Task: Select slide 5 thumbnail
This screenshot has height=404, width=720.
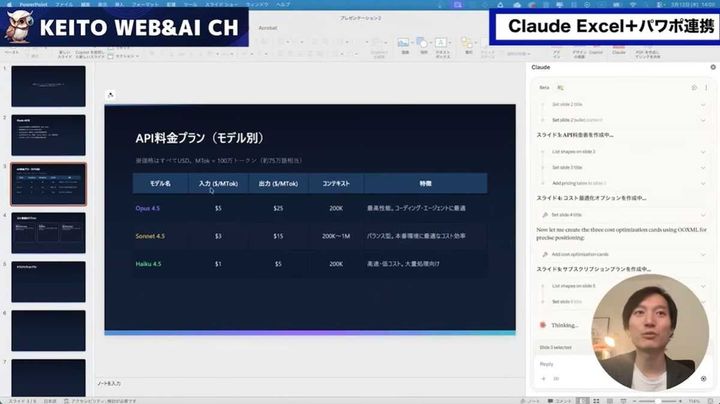Action: click(48, 282)
